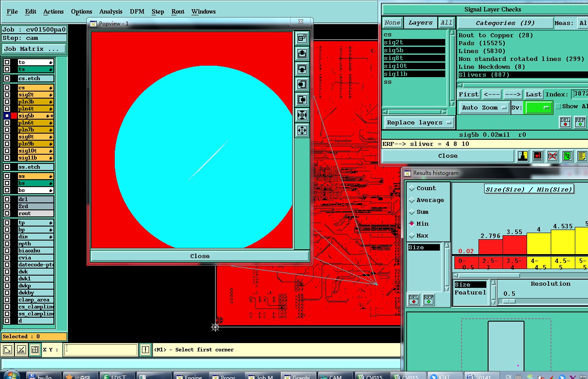The height and width of the screenshot is (379, 588).
Task: Click the crossed-out REF icon
Action: pyautogui.click(x=553, y=156)
